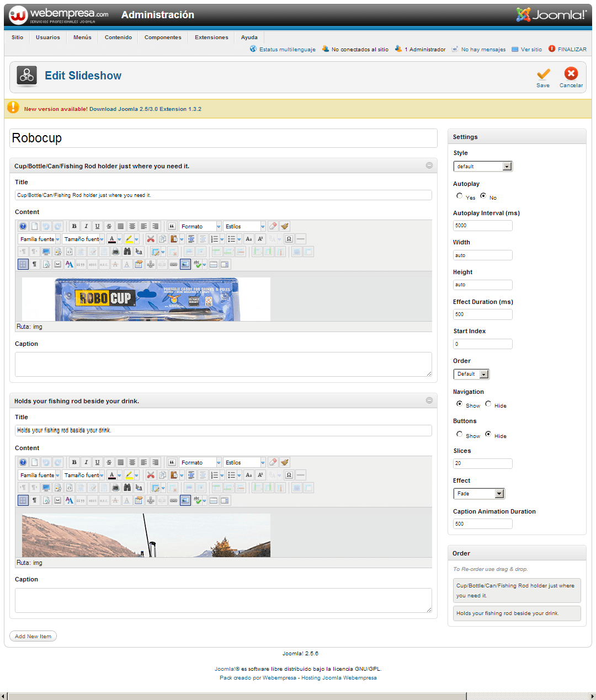The image size is (596, 700).
Task: Click Add New Item button
Action: pos(33,636)
